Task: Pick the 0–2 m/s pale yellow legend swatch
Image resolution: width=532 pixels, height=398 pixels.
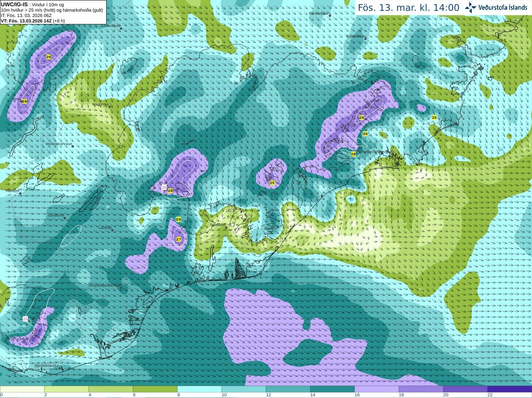Action: (x=22, y=389)
